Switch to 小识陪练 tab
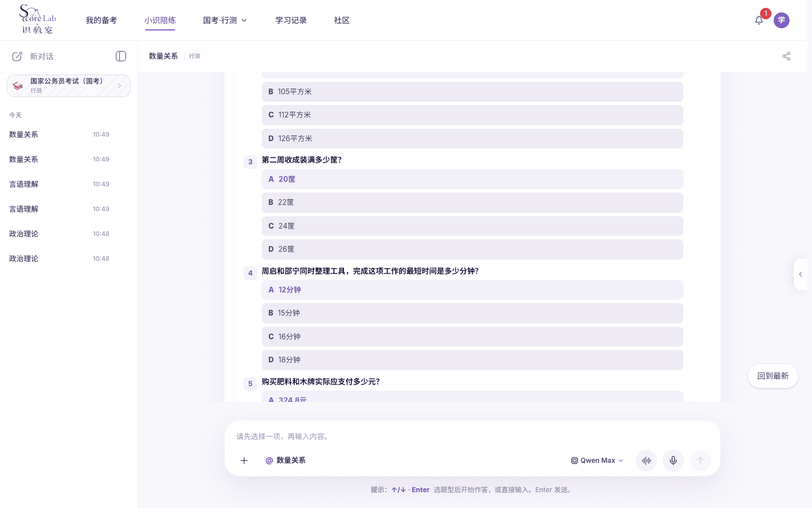Image resolution: width=812 pixels, height=508 pixels. point(160,20)
